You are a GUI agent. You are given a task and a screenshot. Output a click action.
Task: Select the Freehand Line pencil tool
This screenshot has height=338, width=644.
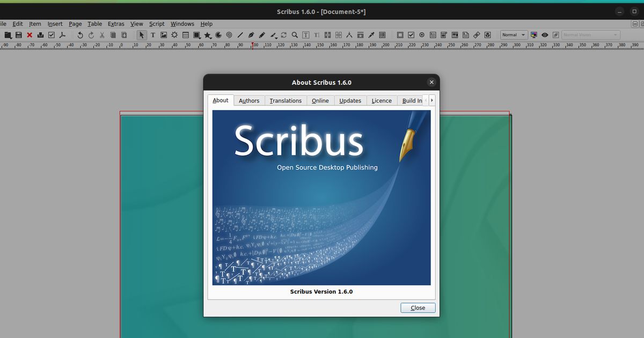tap(262, 35)
